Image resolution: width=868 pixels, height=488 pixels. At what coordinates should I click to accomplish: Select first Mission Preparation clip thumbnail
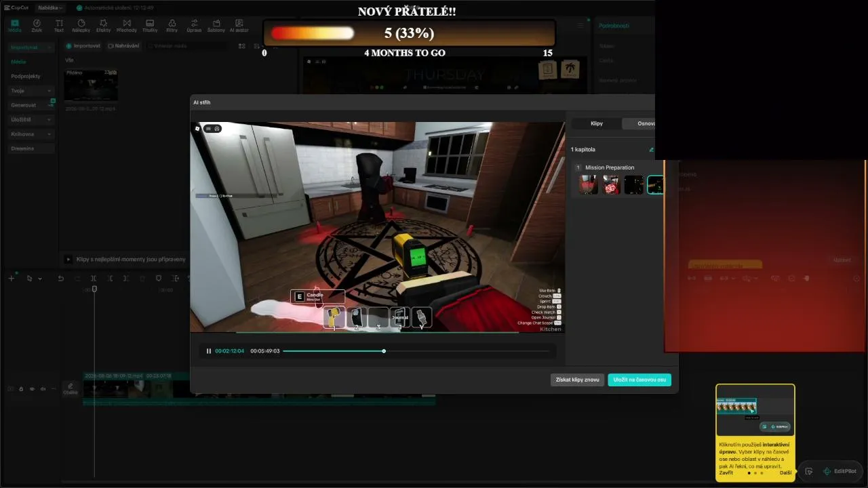pos(589,185)
